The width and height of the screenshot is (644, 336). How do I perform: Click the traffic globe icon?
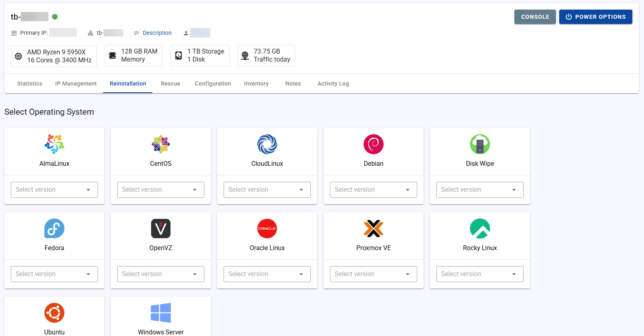[245, 56]
